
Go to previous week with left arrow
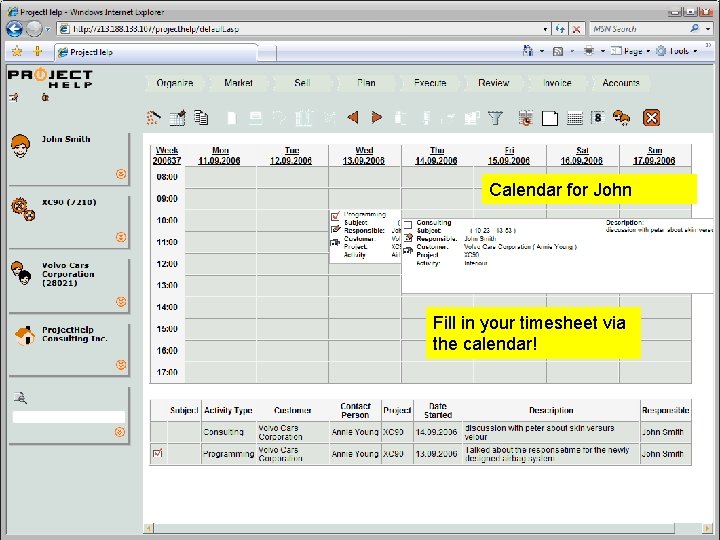pos(352,118)
